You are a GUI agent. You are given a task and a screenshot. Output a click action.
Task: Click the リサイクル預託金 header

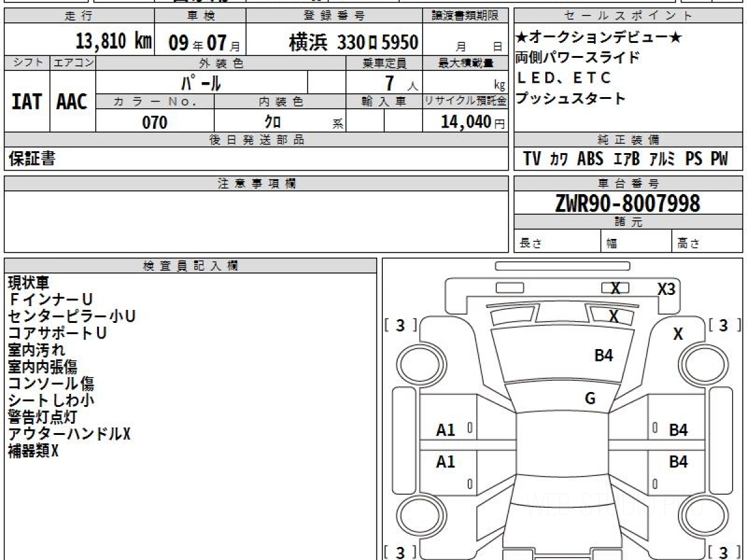click(466, 103)
